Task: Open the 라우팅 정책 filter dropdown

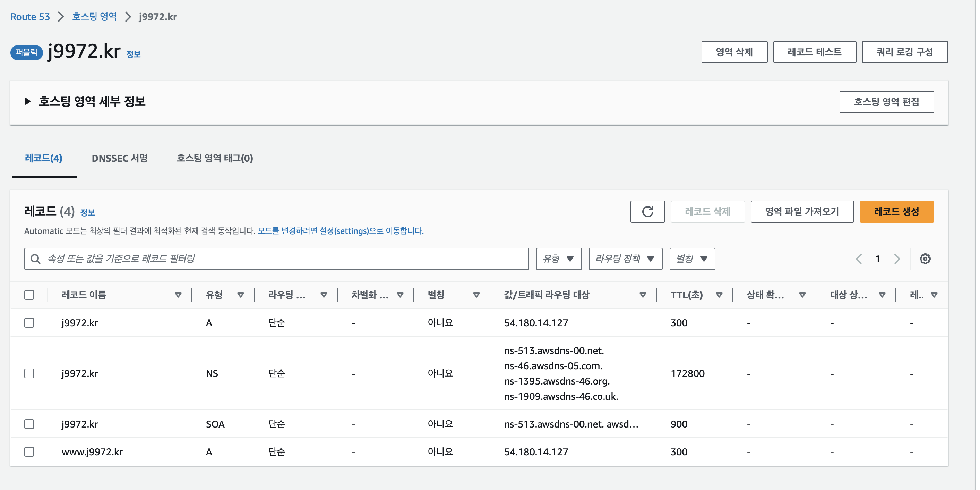Action: pyautogui.click(x=625, y=259)
